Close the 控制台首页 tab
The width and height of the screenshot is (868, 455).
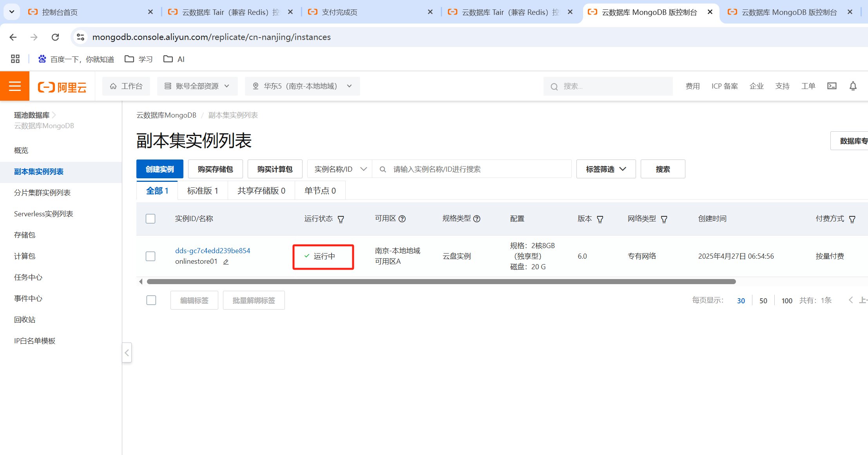tap(150, 12)
